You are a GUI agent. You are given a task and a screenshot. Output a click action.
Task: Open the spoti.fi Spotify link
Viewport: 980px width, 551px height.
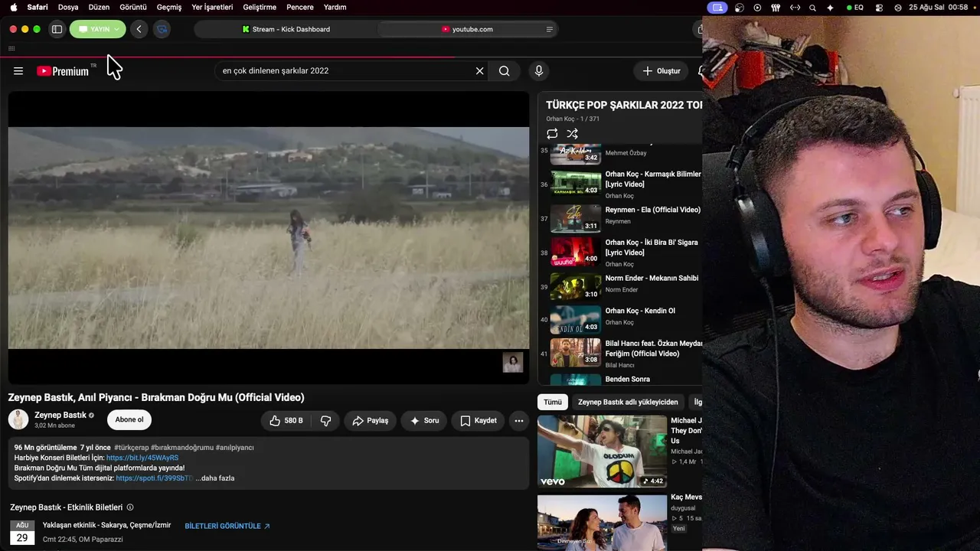[x=154, y=478]
